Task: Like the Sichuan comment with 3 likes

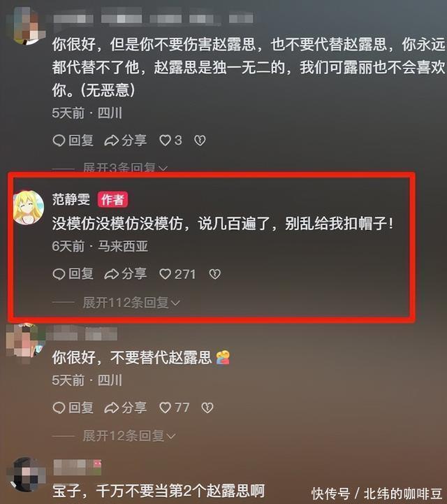Action: (x=170, y=141)
